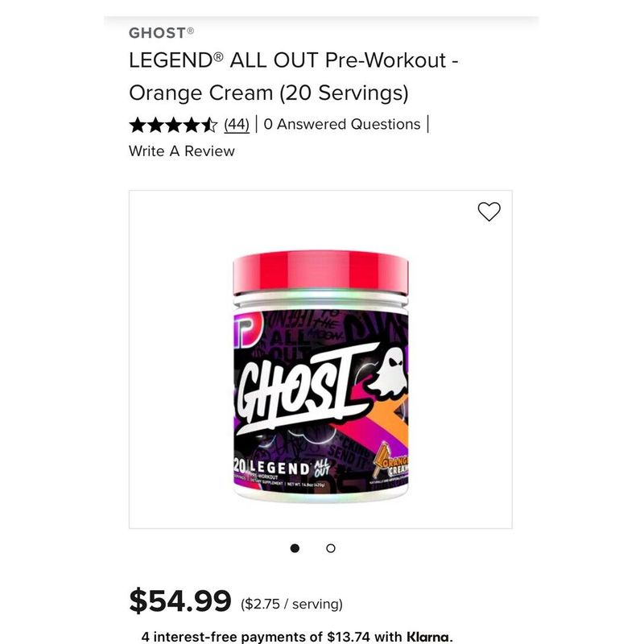Open the 0 Answered Questions section
This screenshot has width=644, height=644.
tap(342, 125)
